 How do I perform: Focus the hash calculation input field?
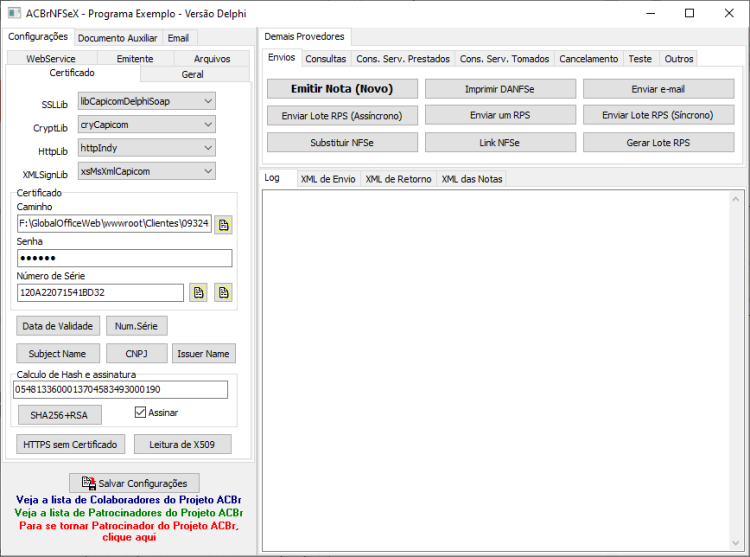tap(121, 390)
